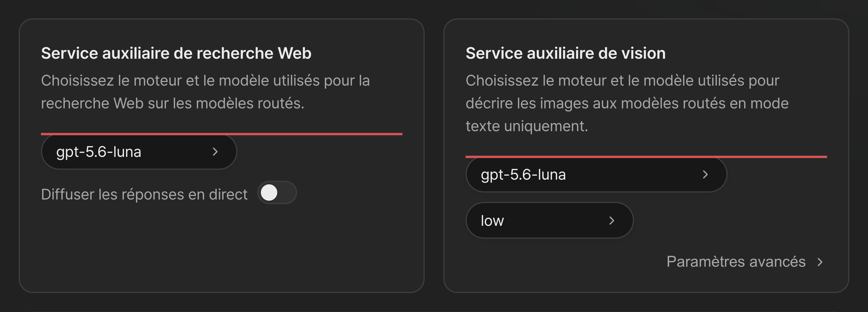868x312 pixels.
Task: Click the red line above the web search selector
Action: click(x=222, y=134)
